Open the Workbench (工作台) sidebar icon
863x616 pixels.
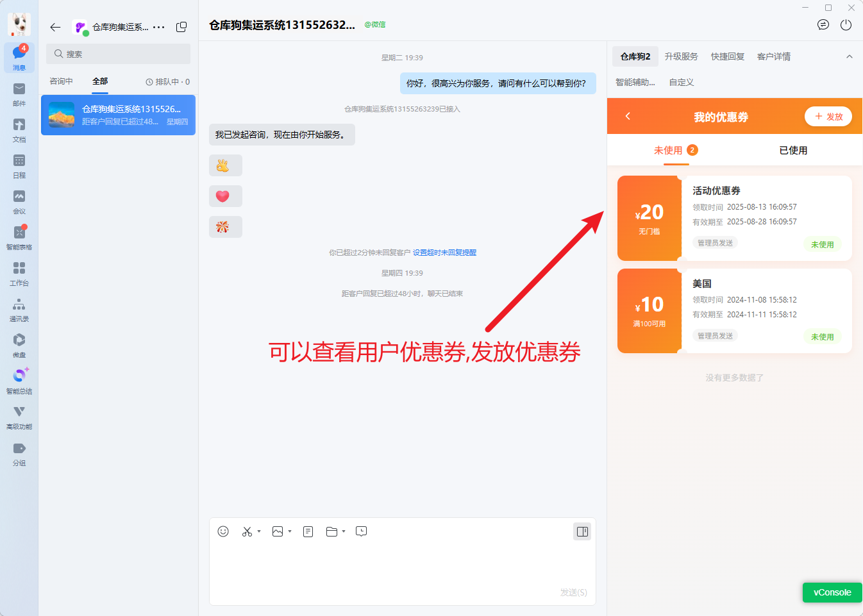click(19, 273)
